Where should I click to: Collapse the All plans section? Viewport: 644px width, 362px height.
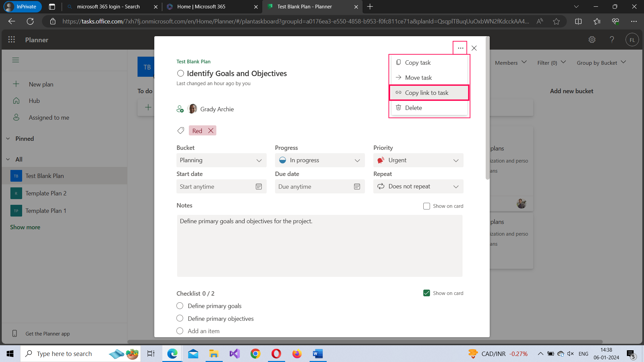pyautogui.click(x=8, y=159)
